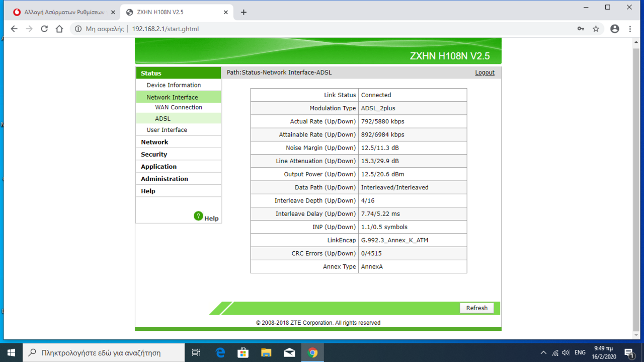Open User Interface page

click(x=167, y=130)
